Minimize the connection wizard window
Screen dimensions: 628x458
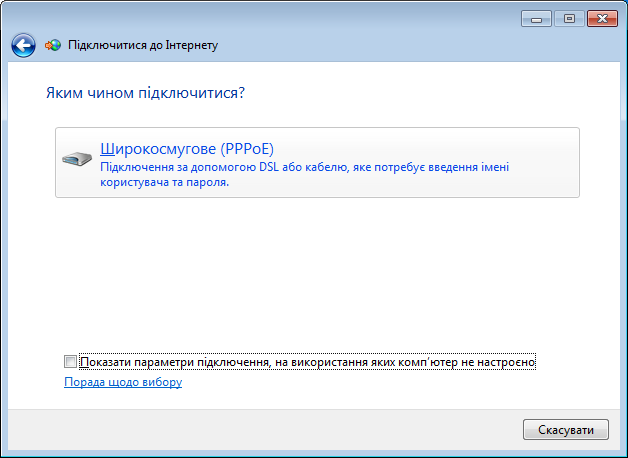pos(536,19)
